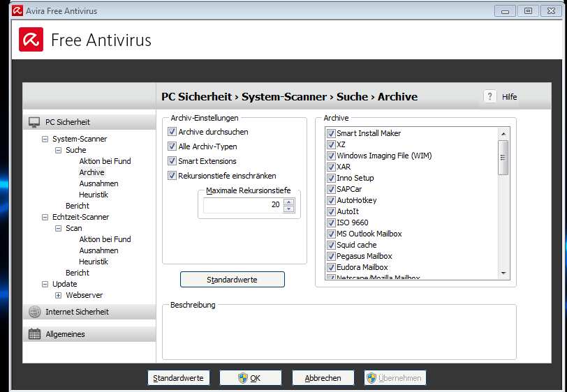Select the Archive tree item
567x392 pixels.
coord(92,172)
